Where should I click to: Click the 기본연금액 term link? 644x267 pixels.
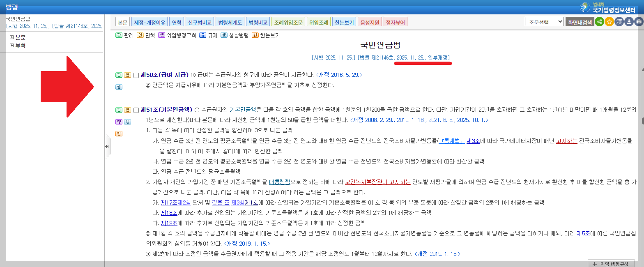[x=242, y=110]
